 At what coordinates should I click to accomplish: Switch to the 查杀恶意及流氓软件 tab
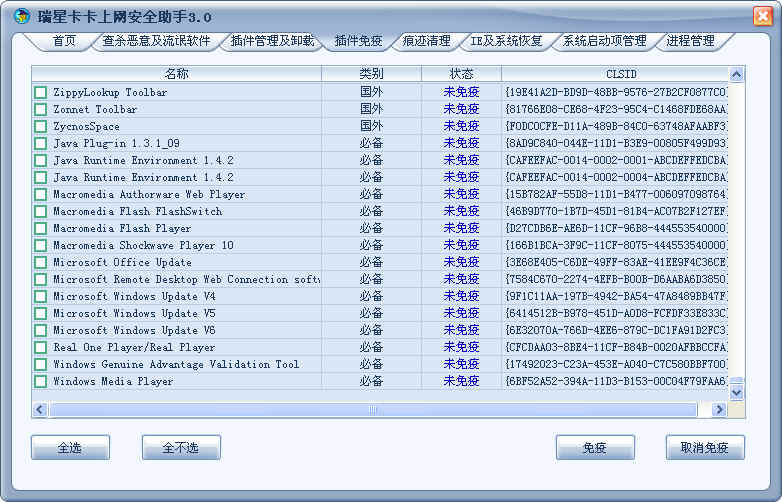tap(156, 41)
